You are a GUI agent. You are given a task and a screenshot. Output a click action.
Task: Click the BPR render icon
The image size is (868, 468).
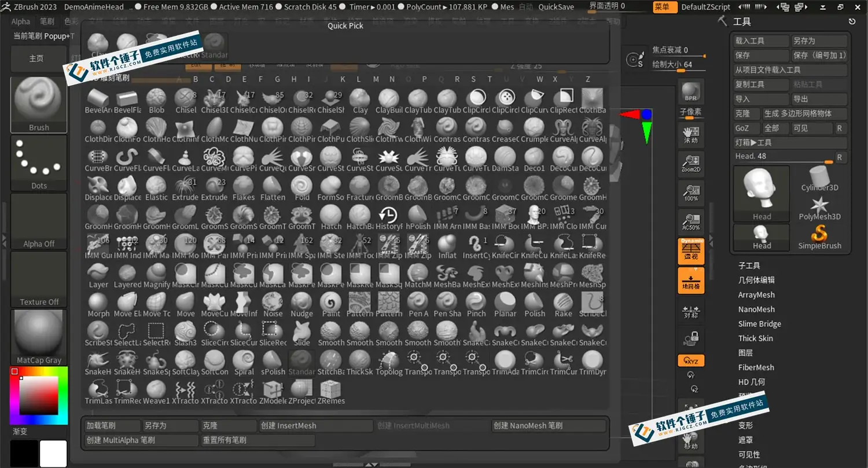[691, 92]
